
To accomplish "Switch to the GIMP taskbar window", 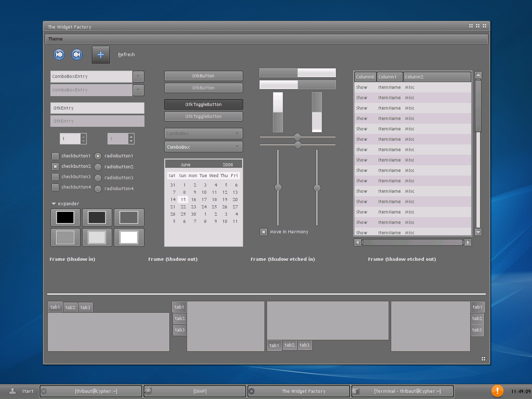I will coord(195,391).
